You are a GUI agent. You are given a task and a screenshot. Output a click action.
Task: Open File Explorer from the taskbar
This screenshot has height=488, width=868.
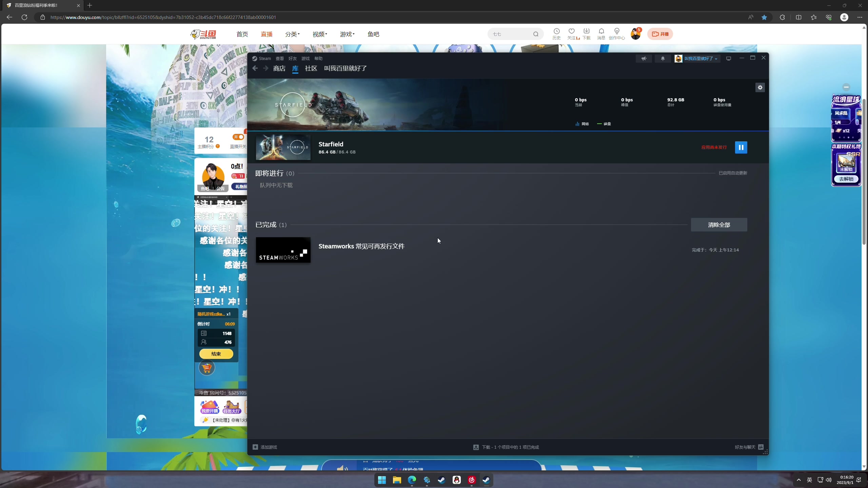click(x=397, y=480)
